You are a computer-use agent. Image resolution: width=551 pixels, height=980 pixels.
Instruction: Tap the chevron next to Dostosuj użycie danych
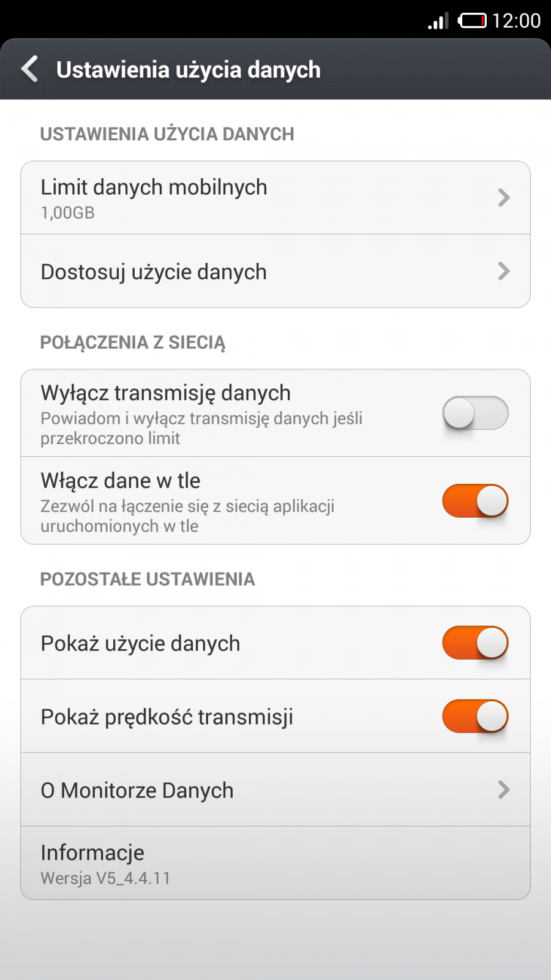pyautogui.click(x=504, y=271)
